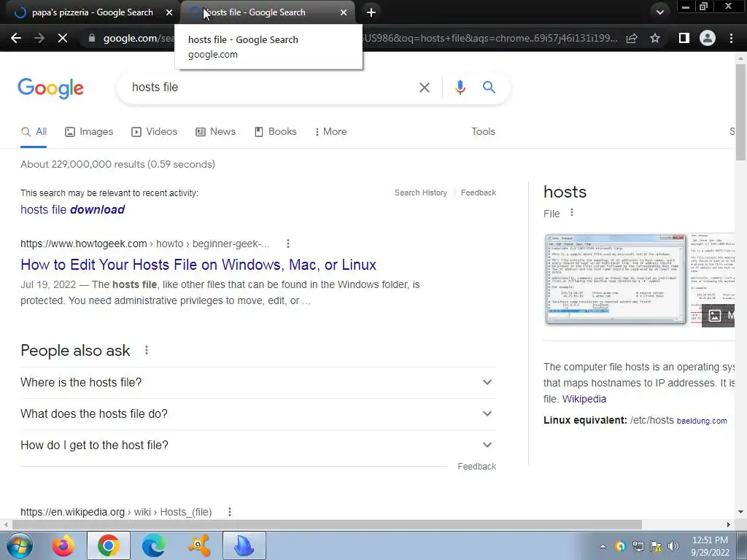Click the padlock site info icon
The height and width of the screenshot is (560, 747).
[x=92, y=38]
